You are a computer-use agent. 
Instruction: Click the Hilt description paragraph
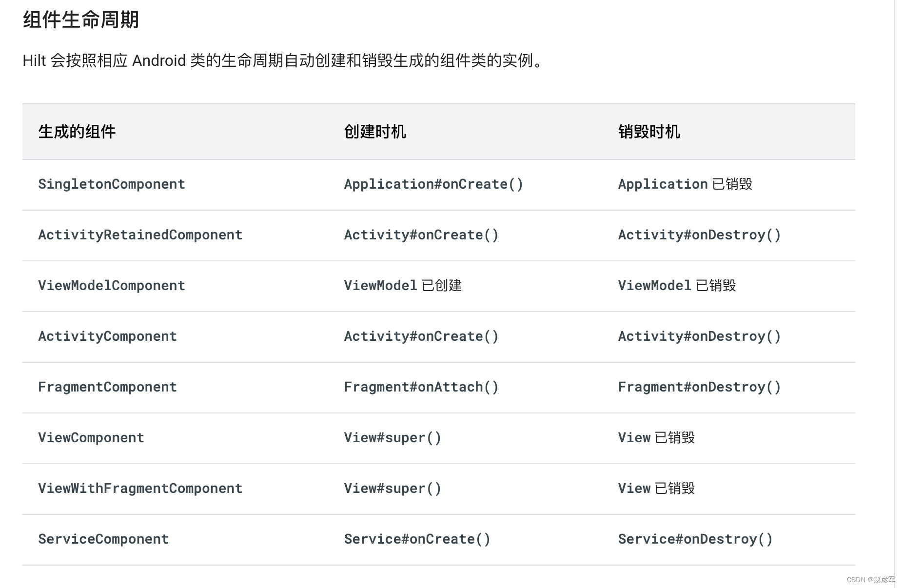283,60
